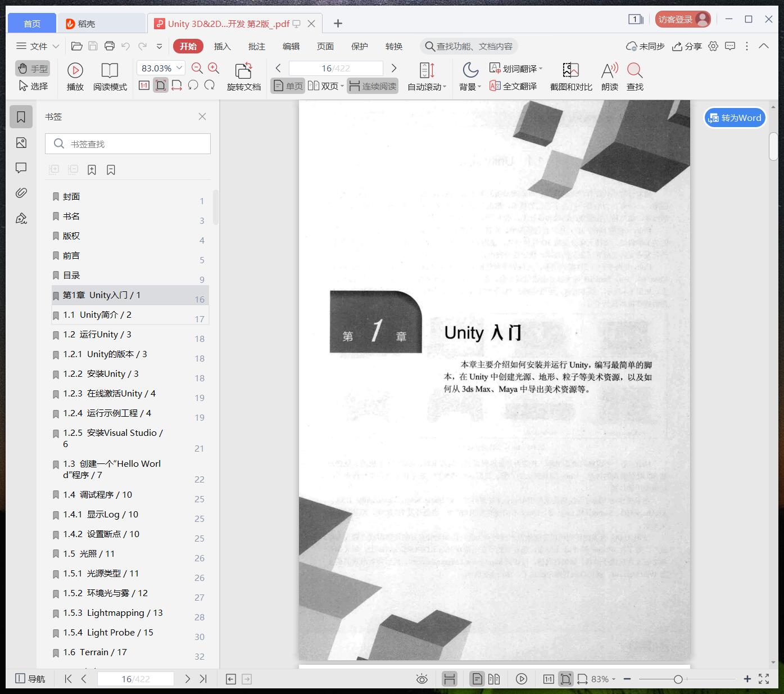784x694 pixels.
Task: Open word translation dropdown (划词翻译)
Action: click(516, 69)
